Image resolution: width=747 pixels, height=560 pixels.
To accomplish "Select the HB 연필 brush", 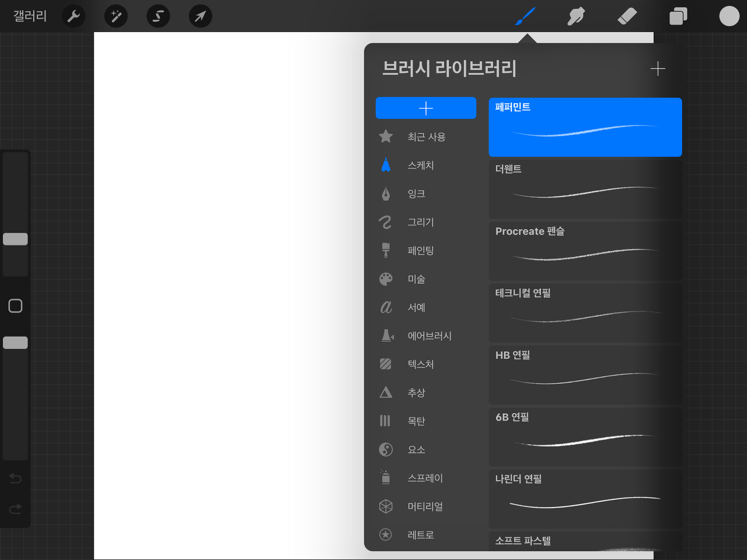I will pyautogui.click(x=585, y=375).
